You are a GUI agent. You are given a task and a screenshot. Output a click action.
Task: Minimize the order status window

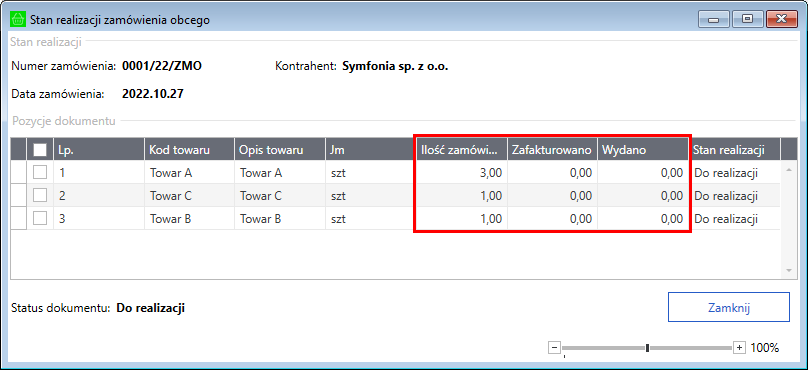tap(714, 19)
